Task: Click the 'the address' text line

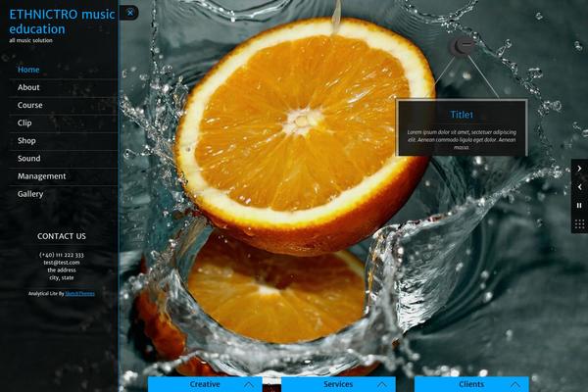Action: [62, 270]
